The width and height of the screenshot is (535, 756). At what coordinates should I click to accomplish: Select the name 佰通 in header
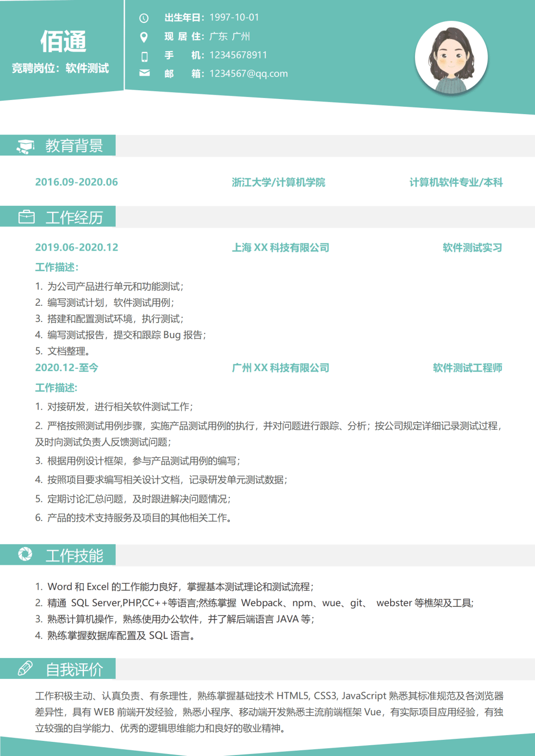point(63,41)
